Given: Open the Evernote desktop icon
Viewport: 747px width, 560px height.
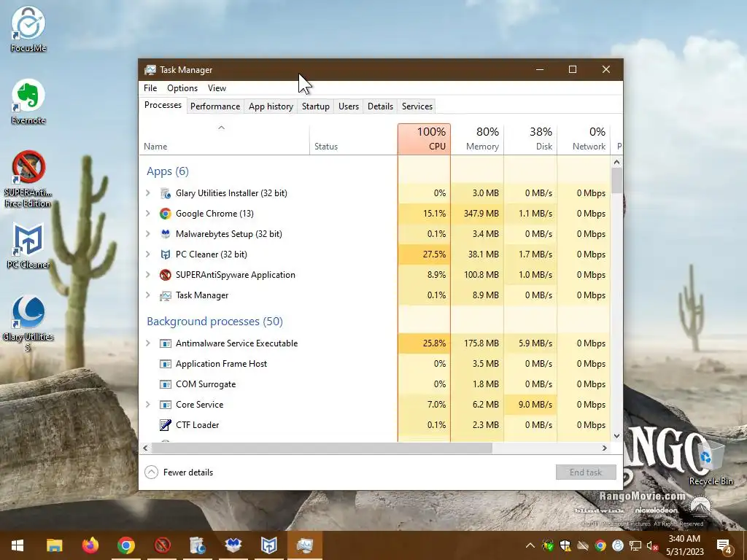Looking at the screenshot, I should point(28,101).
